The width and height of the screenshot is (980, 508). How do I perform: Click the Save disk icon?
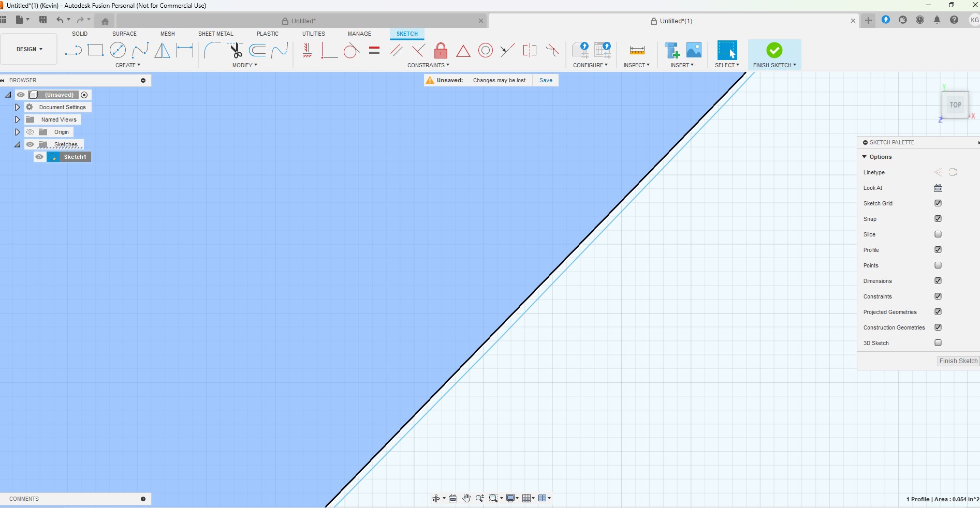pos(43,20)
